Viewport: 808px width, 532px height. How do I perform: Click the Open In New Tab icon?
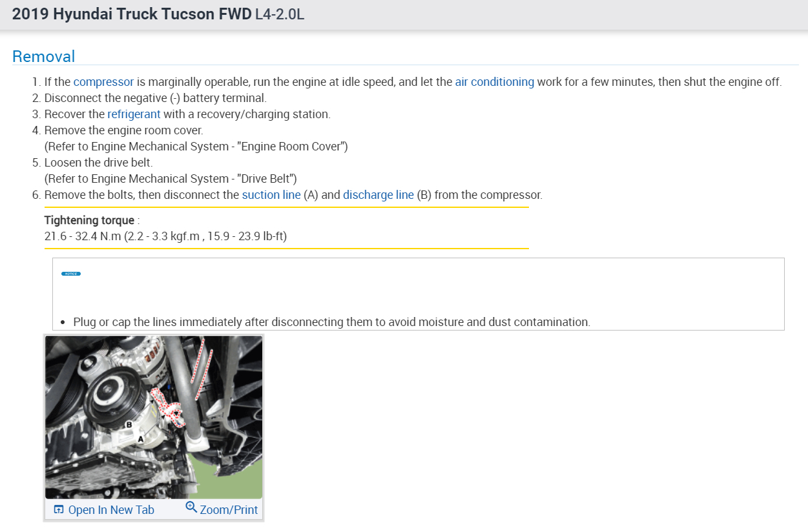pos(59,509)
